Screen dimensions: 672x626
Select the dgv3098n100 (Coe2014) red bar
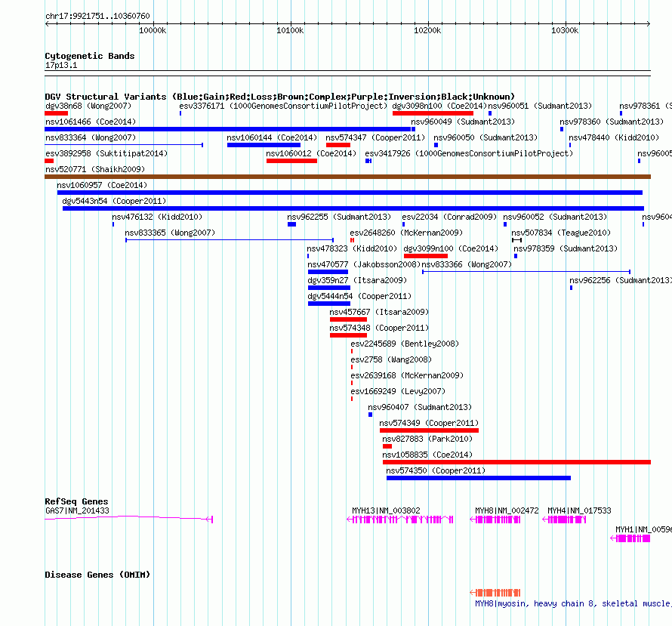point(433,113)
